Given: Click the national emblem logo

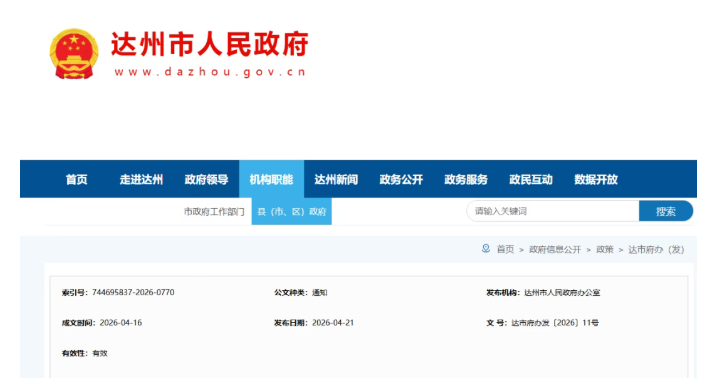Looking at the screenshot, I should 74,54.
